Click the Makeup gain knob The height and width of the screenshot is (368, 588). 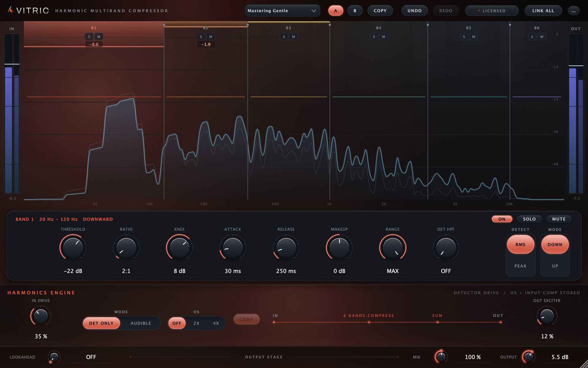click(x=339, y=247)
